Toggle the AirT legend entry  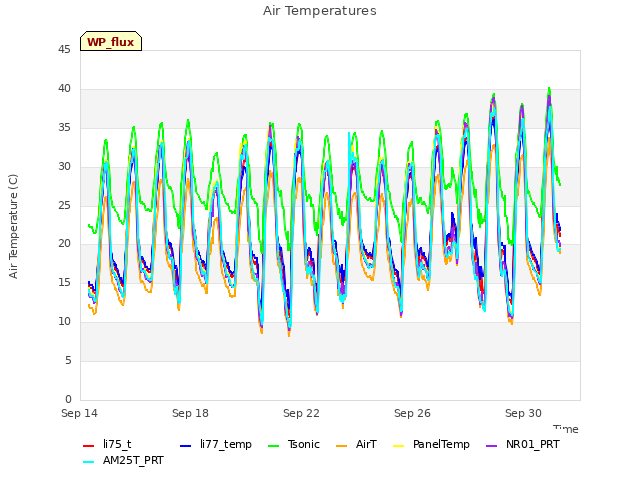click(x=356, y=444)
